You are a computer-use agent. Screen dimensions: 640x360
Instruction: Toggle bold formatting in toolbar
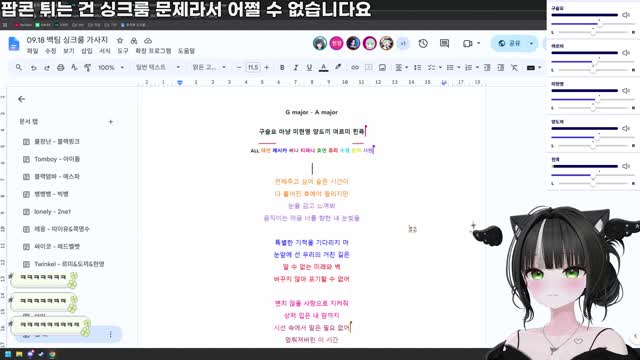pos(282,67)
